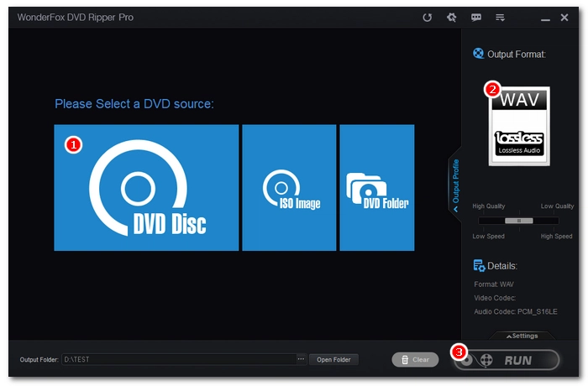Screen dimensions: 588x386
Task: Minimize the WonderFox window
Action: (x=545, y=18)
